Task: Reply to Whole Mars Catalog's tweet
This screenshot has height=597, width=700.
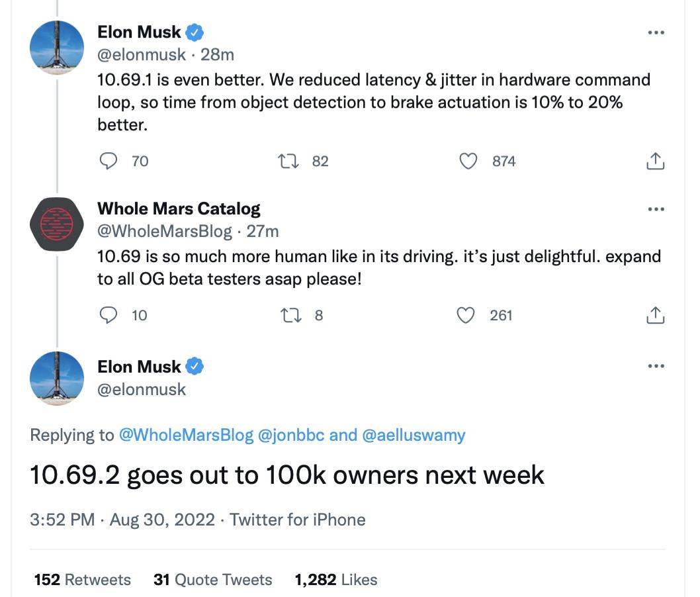Action: 108,315
